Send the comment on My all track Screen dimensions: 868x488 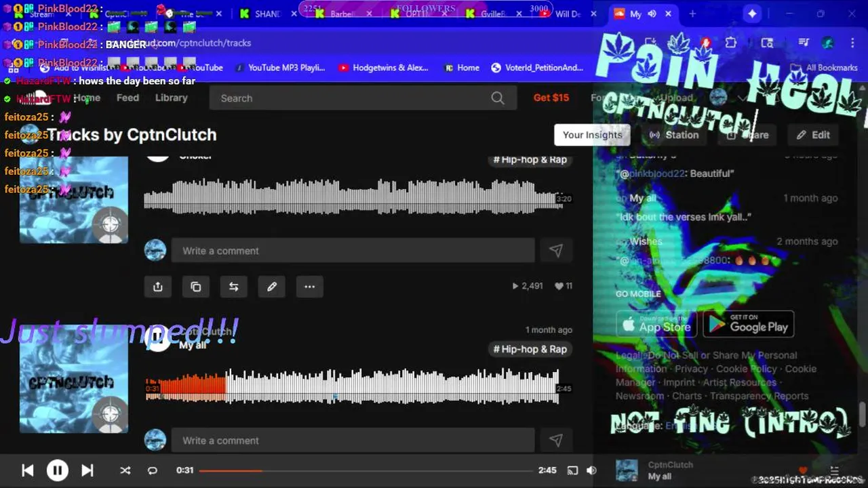[556, 441]
